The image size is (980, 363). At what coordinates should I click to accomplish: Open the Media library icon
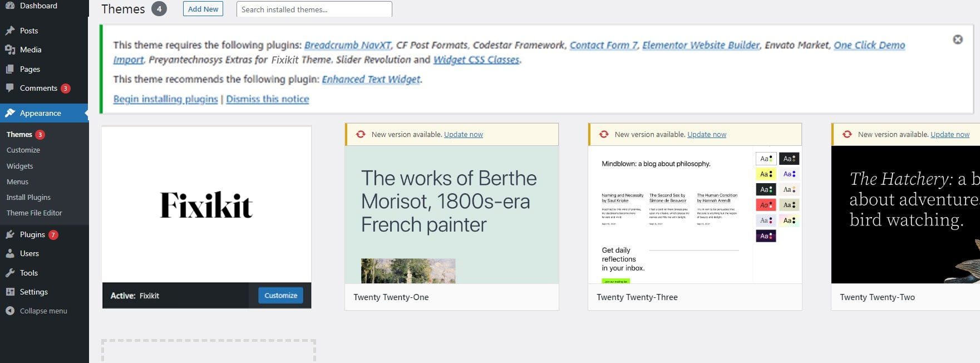point(10,50)
